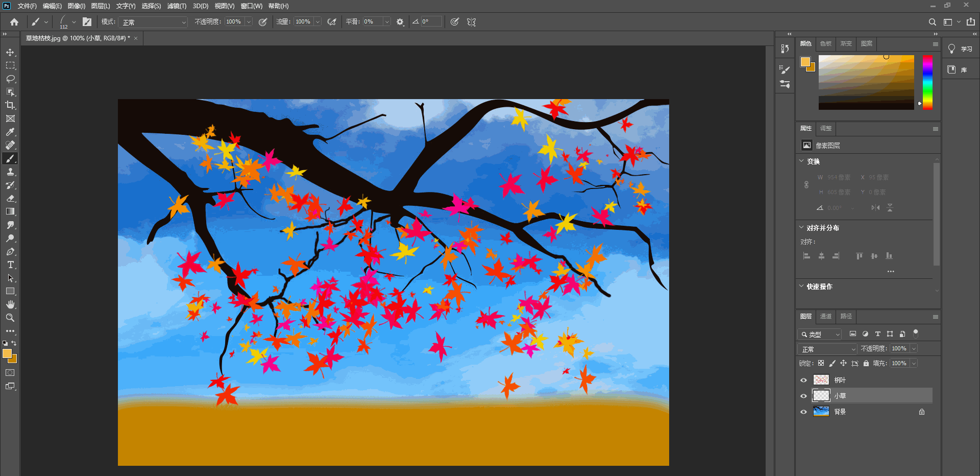Viewport: 980px width, 476px height.
Task: Select the Brush tool in toolbox
Action: [10, 158]
